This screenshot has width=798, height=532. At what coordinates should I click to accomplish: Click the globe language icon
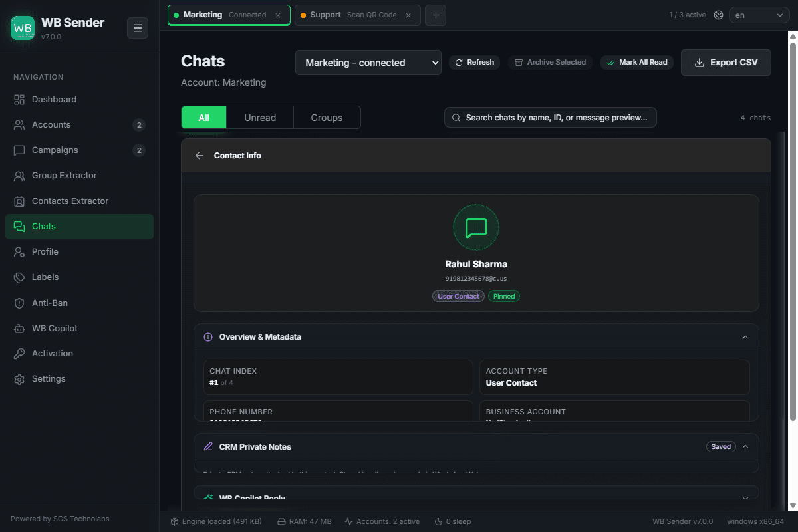click(718, 15)
